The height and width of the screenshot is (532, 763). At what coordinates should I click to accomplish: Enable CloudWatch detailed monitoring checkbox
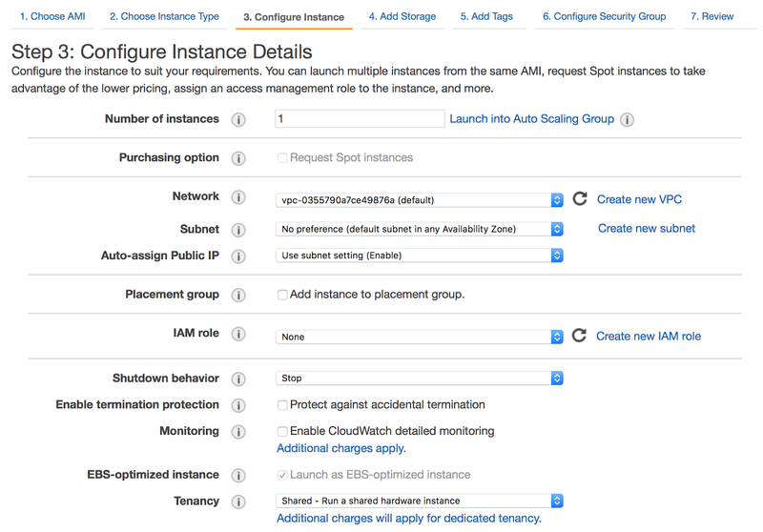[282, 432]
